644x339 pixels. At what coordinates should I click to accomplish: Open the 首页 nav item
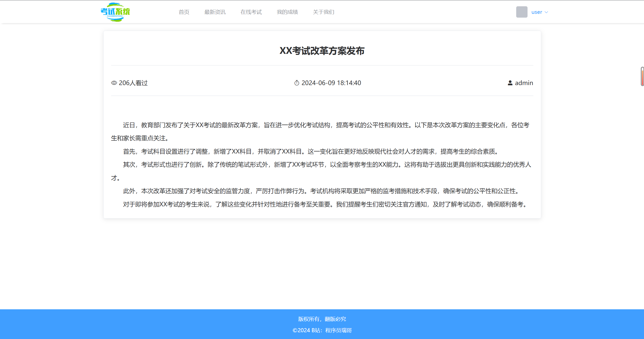click(184, 12)
